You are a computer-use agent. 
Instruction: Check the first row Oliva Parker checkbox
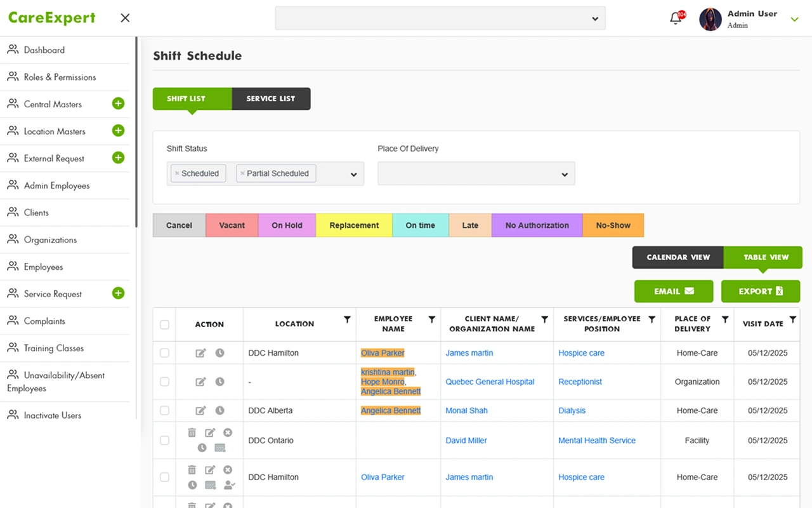point(164,353)
